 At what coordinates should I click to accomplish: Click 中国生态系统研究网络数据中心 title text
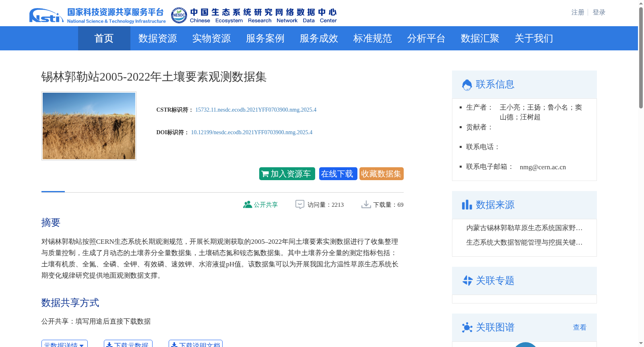coord(263,12)
